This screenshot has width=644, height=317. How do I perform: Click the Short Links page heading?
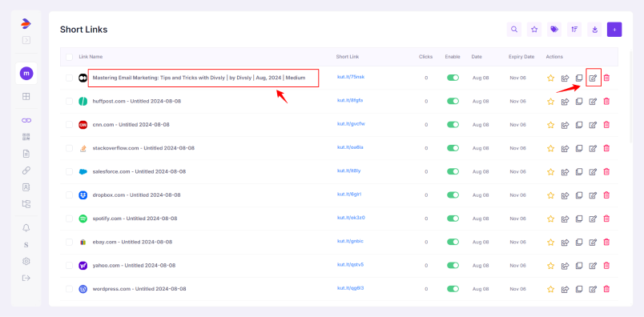(x=84, y=30)
